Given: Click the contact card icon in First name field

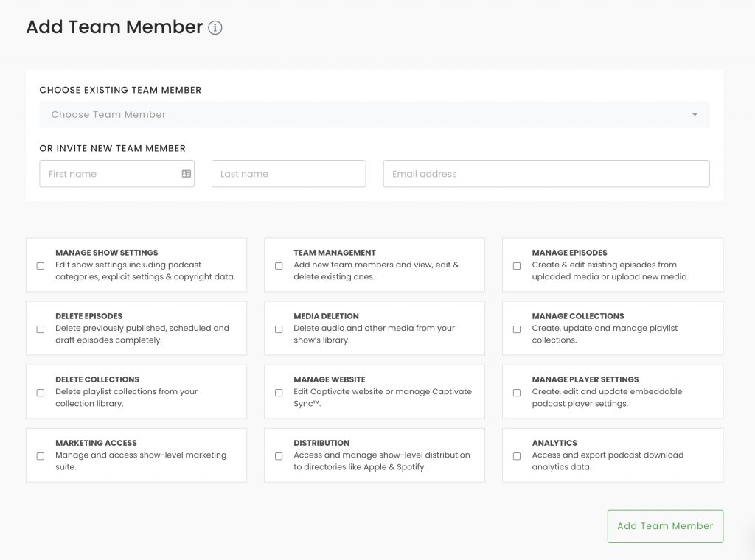Looking at the screenshot, I should [187, 173].
